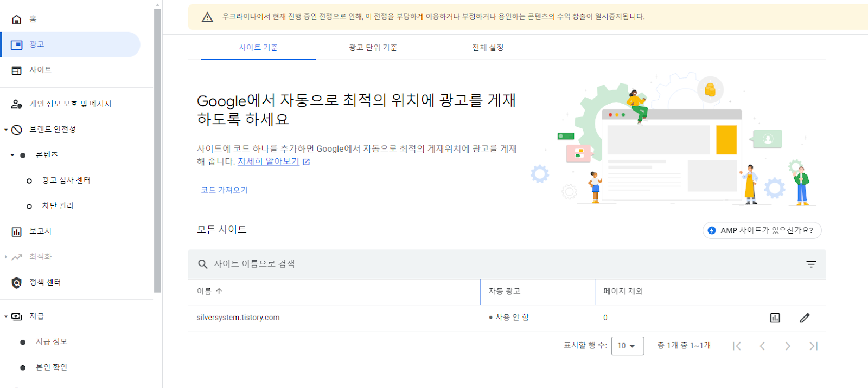The height and width of the screenshot is (388, 868).
Task: Open 광고 심사 센터 menu item
Action: coord(66,180)
